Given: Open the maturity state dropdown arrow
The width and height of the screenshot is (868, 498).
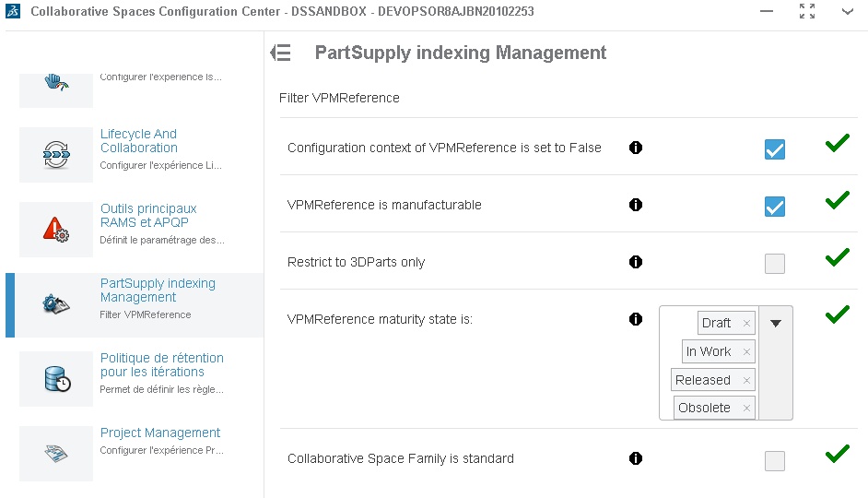Looking at the screenshot, I should coord(776,323).
